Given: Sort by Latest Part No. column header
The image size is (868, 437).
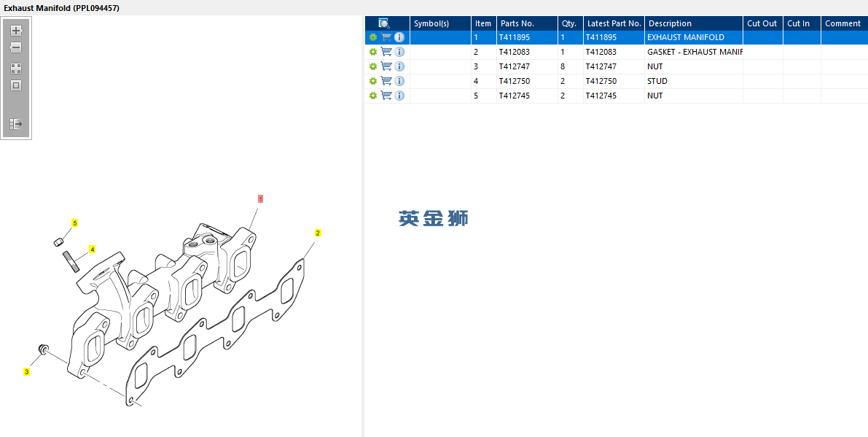Looking at the screenshot, I should point(614,23).
